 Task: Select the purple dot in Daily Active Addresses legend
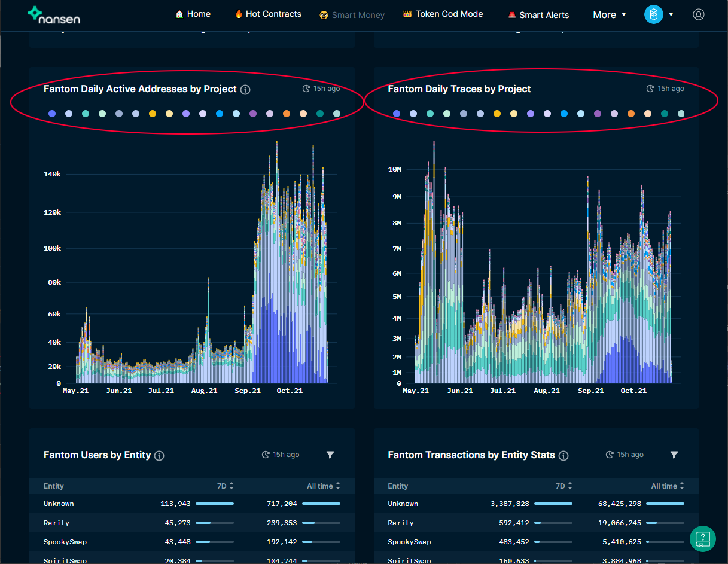(186, 113)
